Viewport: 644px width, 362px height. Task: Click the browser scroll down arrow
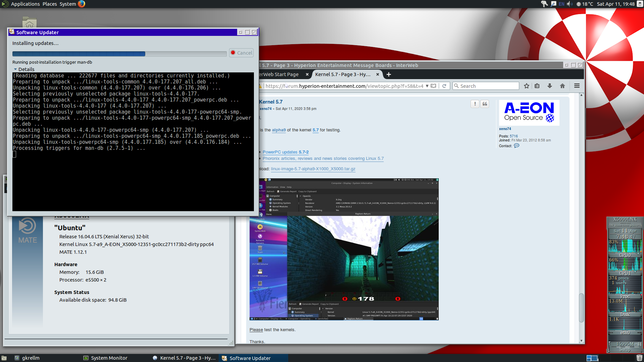click(581, 341)
